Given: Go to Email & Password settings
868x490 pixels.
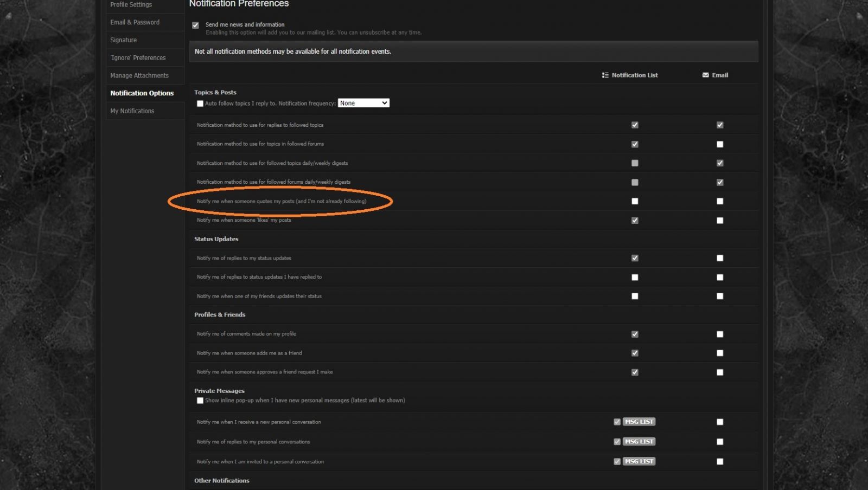Looking at the screenshot, I should 135,22.
